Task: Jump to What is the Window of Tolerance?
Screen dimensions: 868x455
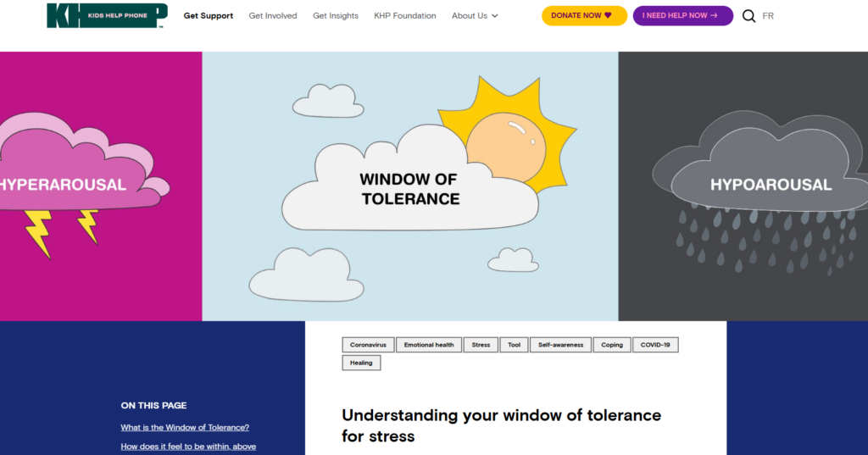Action: (x=185, y=427)
